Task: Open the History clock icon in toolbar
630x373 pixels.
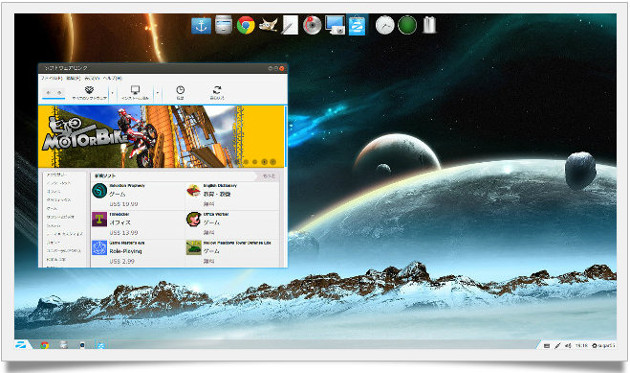Action: (x=180, y=90)
